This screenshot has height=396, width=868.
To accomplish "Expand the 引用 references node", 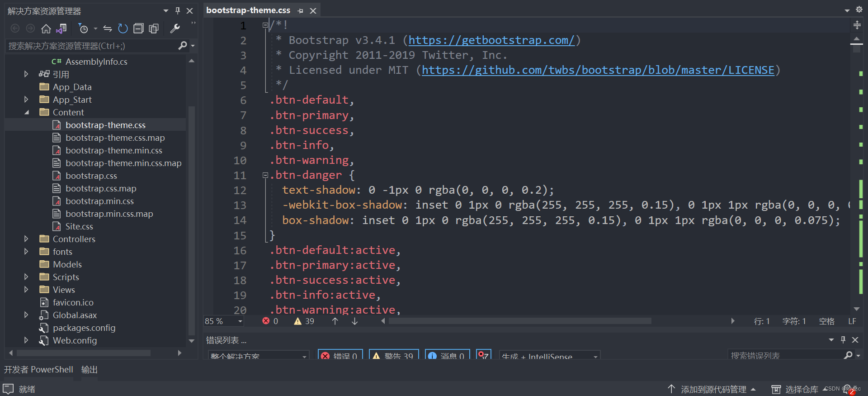I will (26, 74).
